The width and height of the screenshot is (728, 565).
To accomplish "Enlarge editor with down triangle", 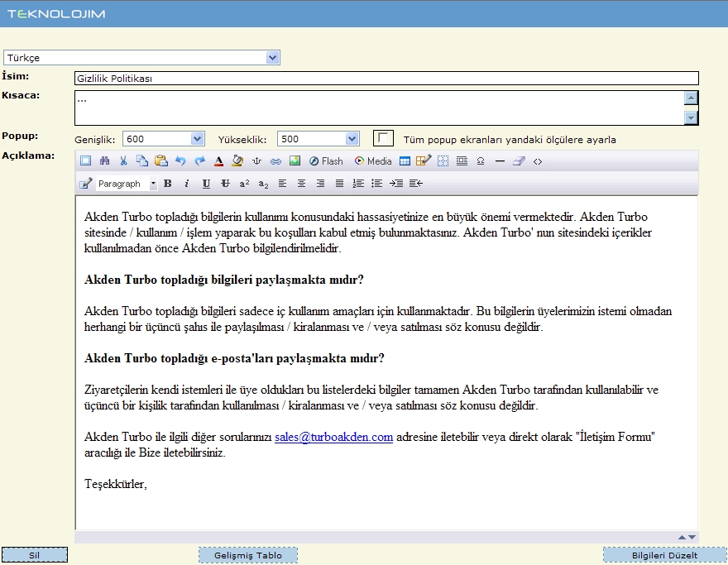I will pos(692,537).
